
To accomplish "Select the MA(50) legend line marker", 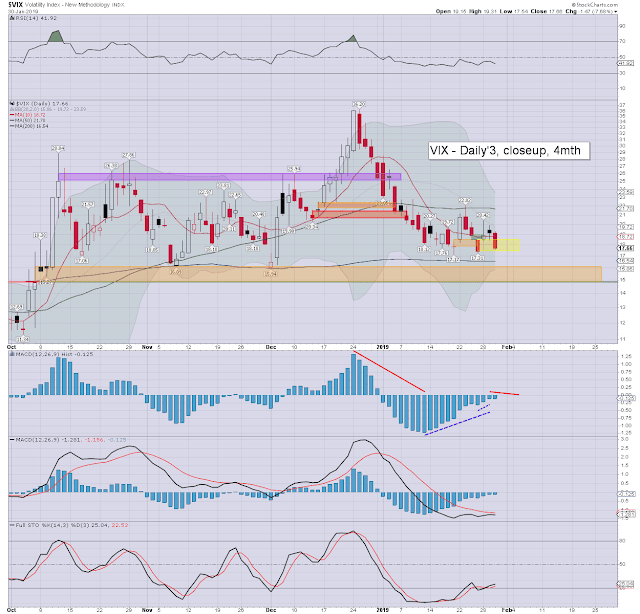I will [x=12, y=120].
